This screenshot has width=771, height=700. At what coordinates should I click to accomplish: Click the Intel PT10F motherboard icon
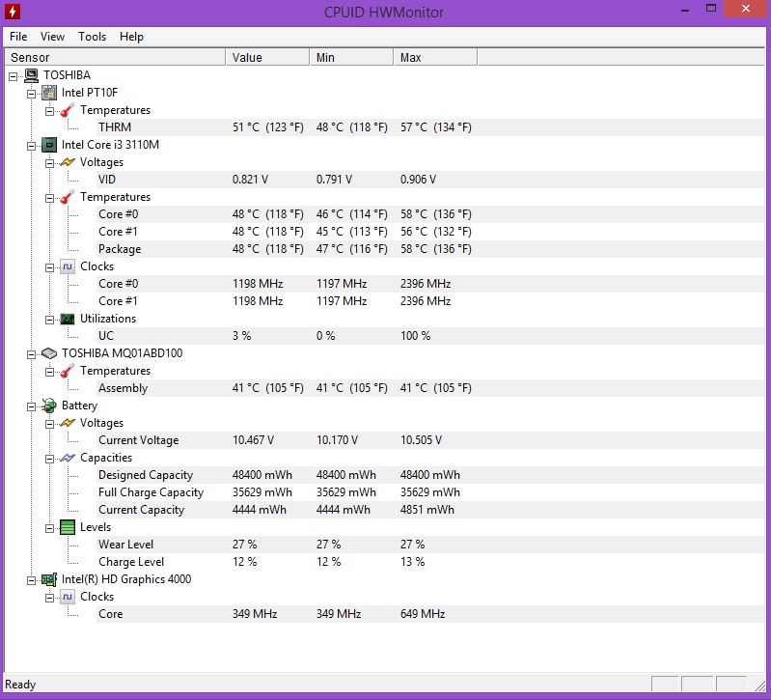(x=49, y=93)
